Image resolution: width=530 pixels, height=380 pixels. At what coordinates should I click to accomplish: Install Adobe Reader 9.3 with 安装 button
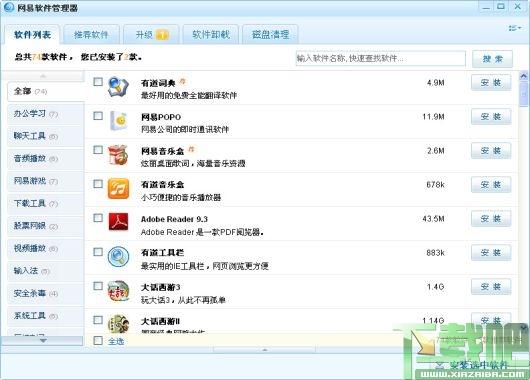coord(491,219)
